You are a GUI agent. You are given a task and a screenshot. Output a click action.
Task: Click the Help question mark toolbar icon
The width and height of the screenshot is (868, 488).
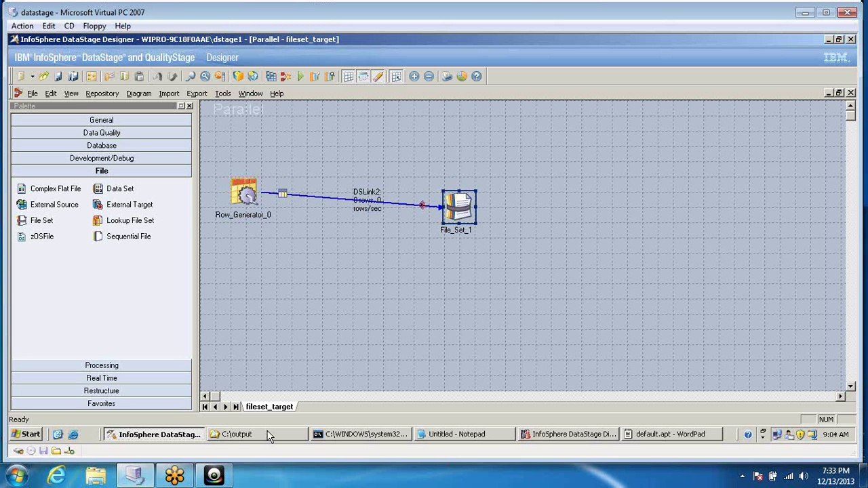476,77
